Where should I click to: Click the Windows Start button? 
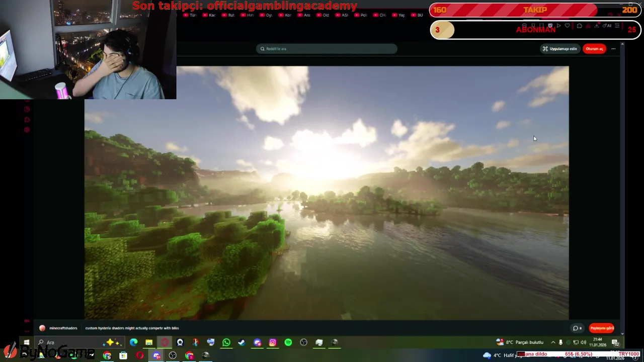pyautogui.click(x=27, y=342)
